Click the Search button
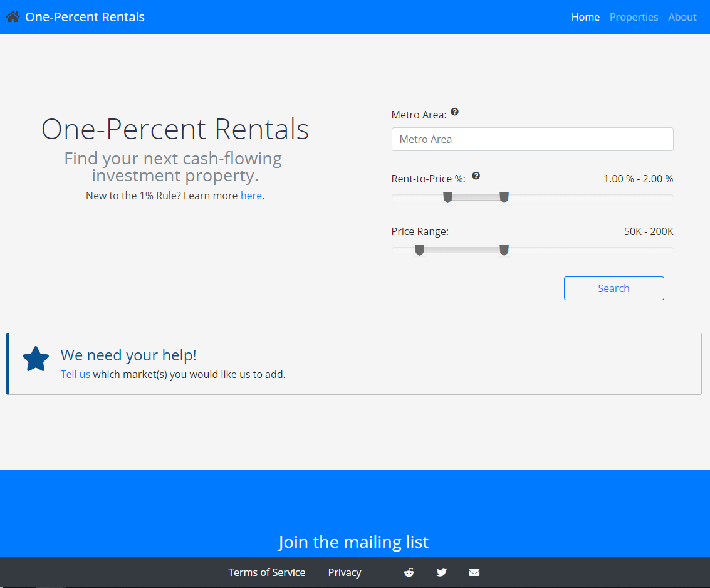 [613, 288]
